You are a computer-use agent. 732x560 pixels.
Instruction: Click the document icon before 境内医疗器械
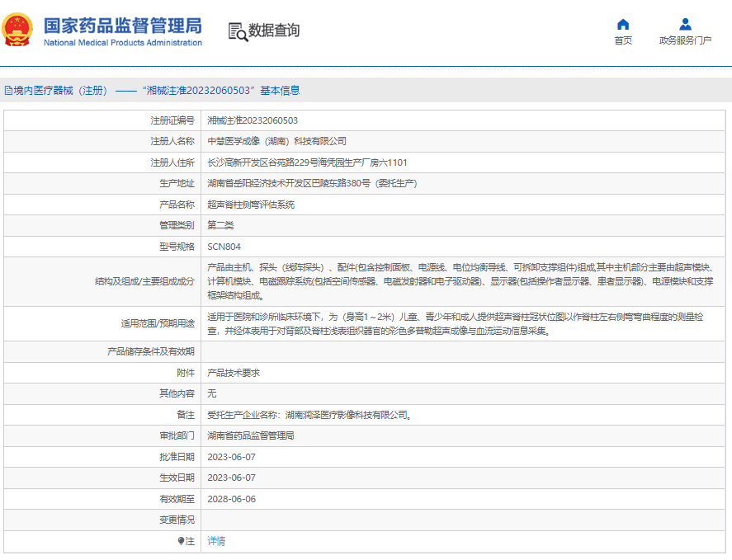(x=8, y=91)
